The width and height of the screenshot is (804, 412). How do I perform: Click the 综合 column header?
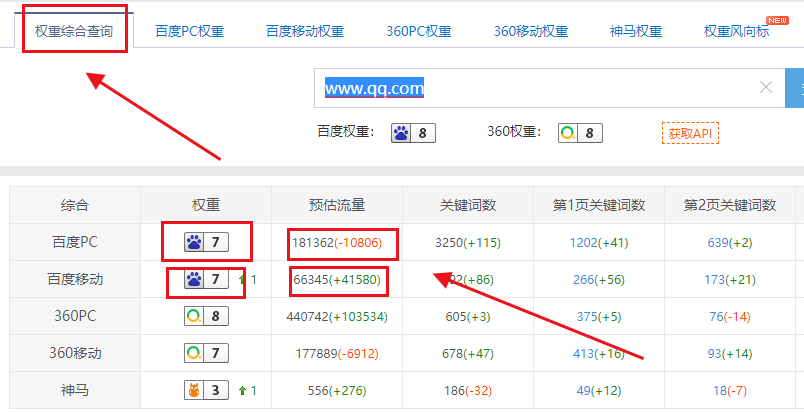coord(75,205)
